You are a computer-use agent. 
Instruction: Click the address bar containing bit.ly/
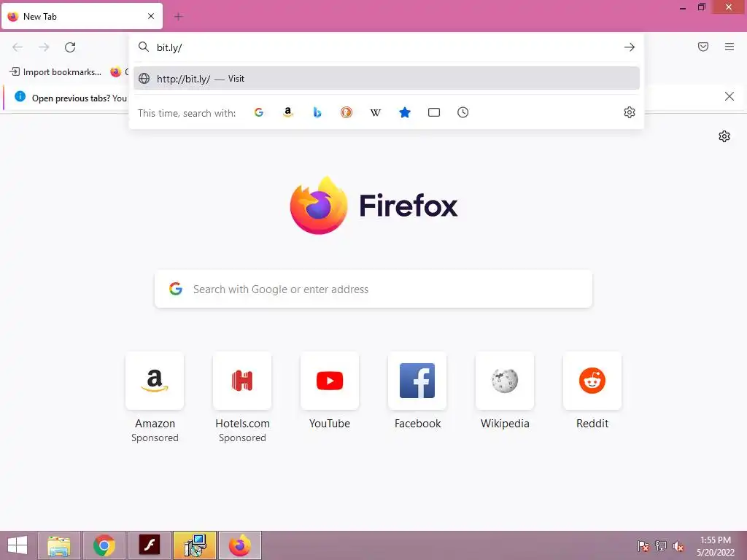coord(387,47)
